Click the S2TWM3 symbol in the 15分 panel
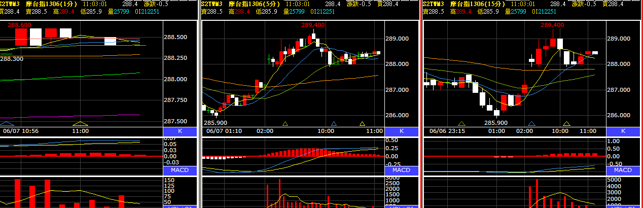644x208 pixels. tap(434, 4)
